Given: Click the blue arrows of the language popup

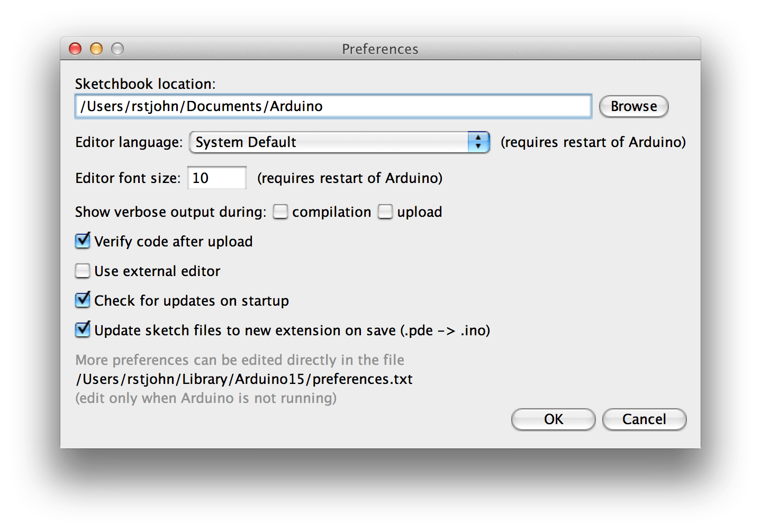Looking at the screenshot, I should click(x=478, y=142).
